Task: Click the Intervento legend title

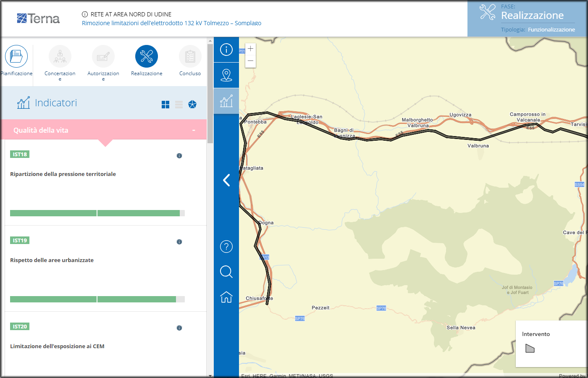Action: pyautogui.click(x=536, y=334)
